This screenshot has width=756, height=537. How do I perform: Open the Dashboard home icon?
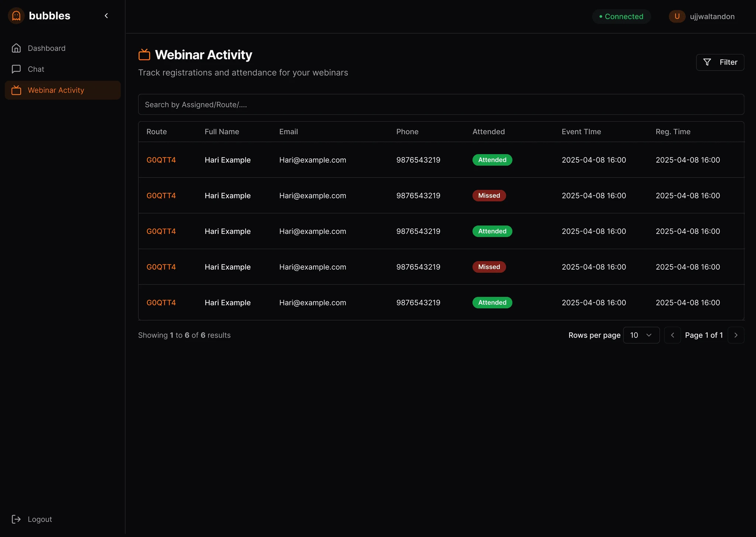tap(16, 48)
